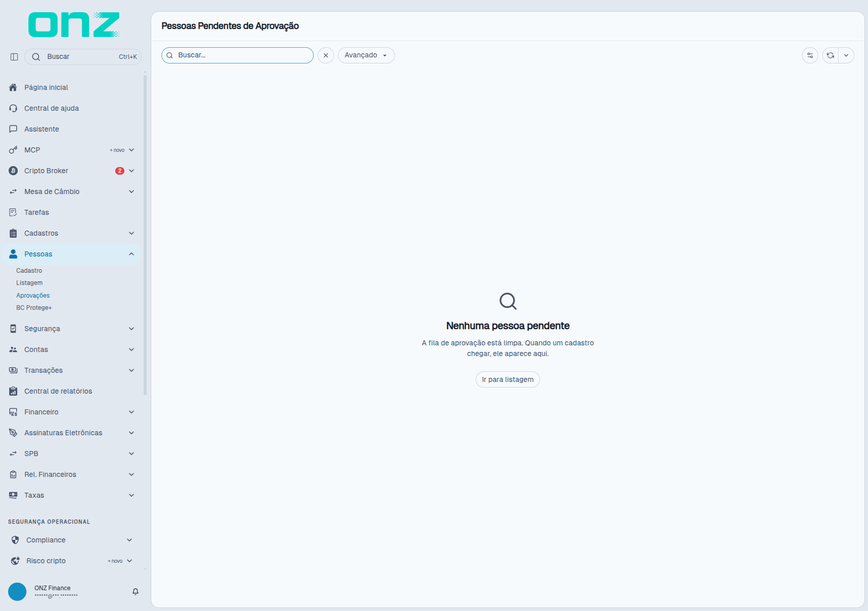Open the filter settings sliders icon
This screenshot has height=611, width=868.
(810, 55)
